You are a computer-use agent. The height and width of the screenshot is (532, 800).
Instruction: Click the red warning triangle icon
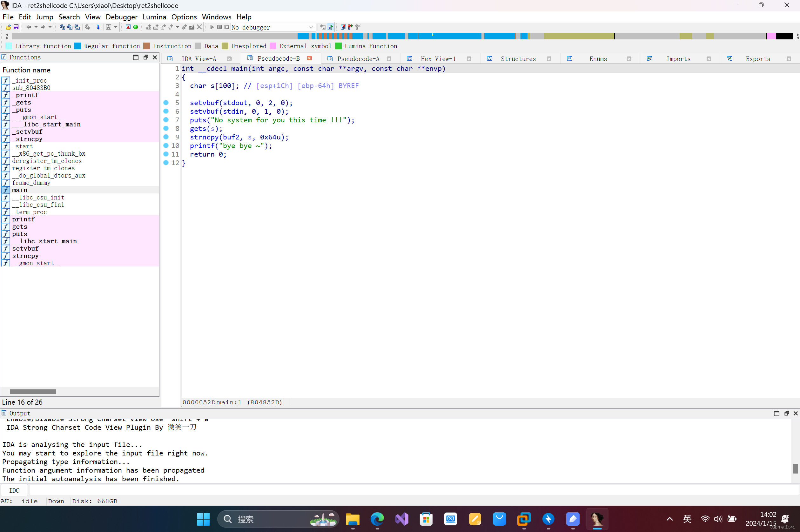128,27
